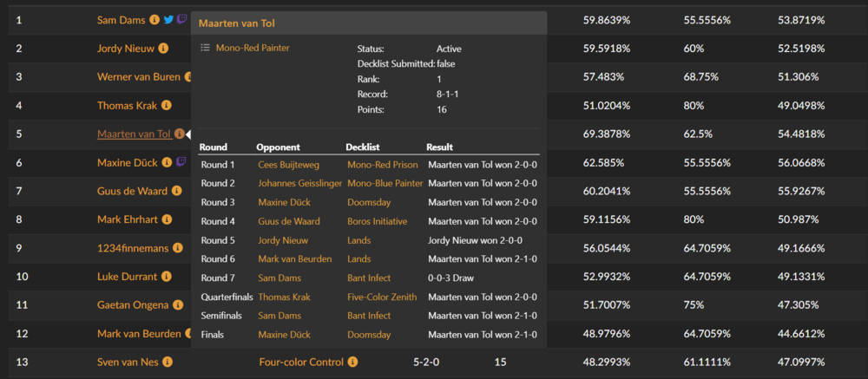Click the info icon next to Maarten van Tol
Image resolution: width=868 pixels, height=379 pixels.
pos(178,134)
